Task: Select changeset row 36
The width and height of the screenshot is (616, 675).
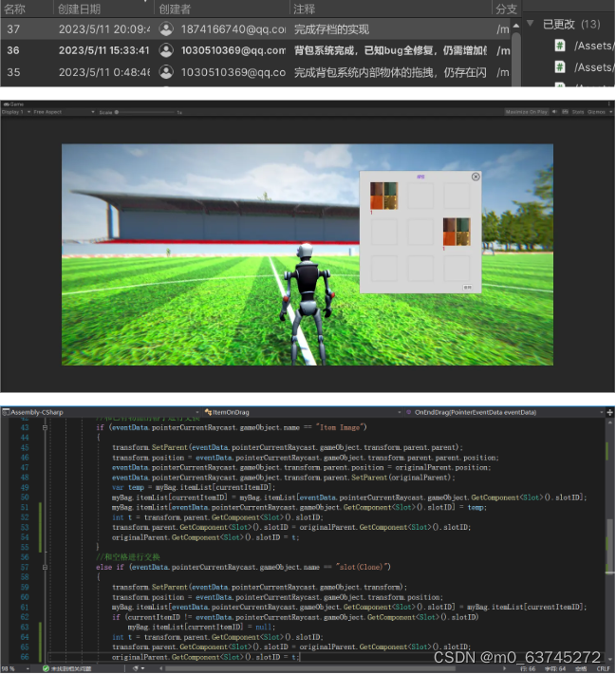Action: 256,50
